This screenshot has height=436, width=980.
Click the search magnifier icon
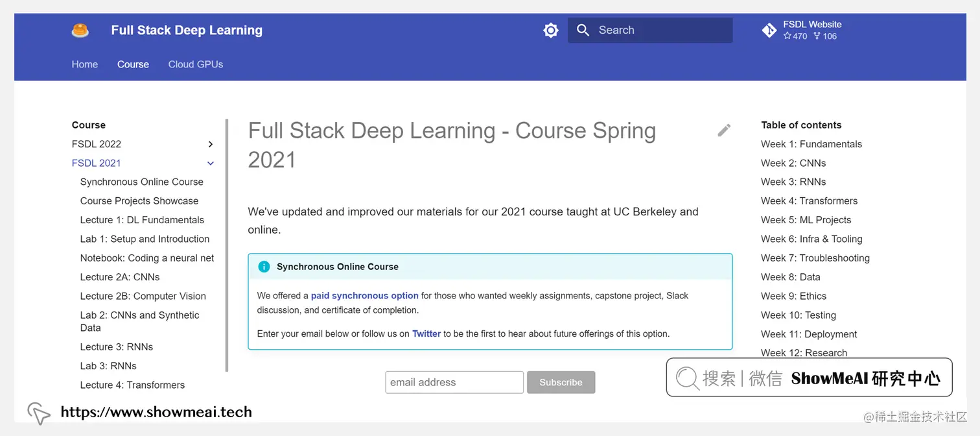tap(583, 30)
